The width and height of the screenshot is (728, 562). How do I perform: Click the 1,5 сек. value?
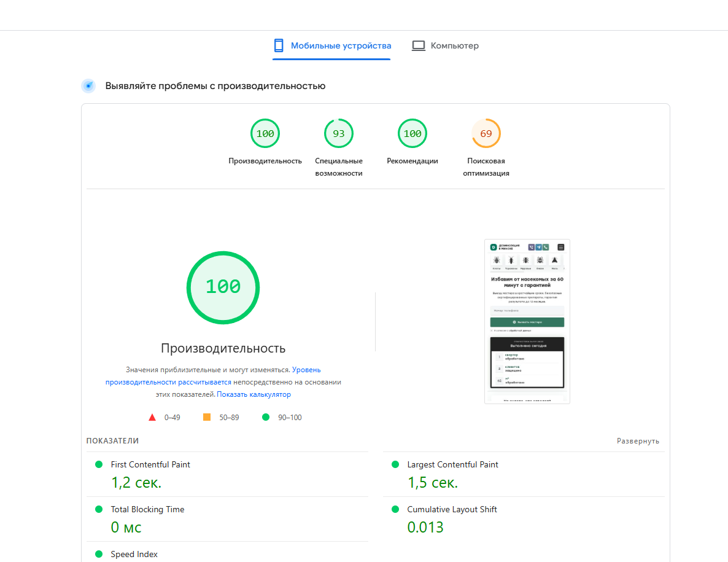click(x=433, y=483)
